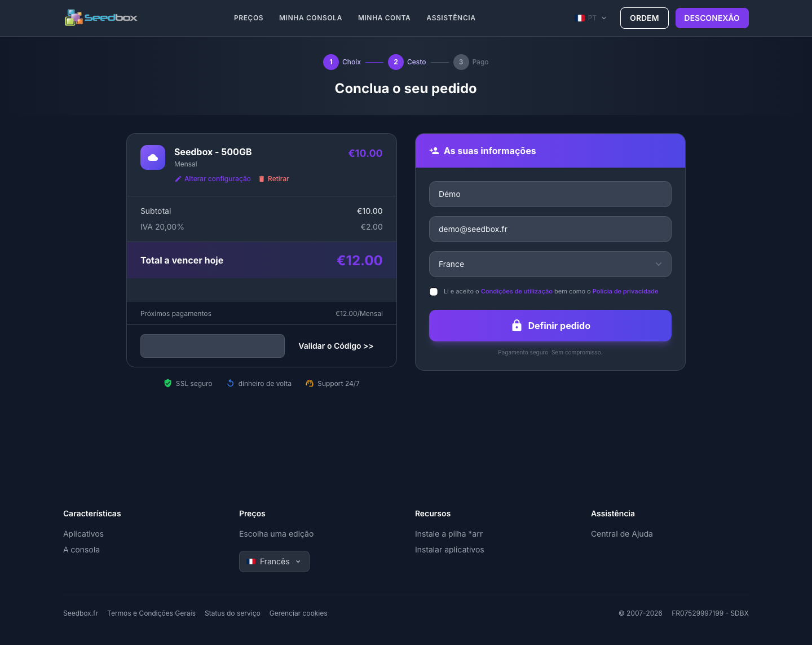Click the total amount €12.00
Image resolution: width=812 pixels, height=645 pixels.
360,260
